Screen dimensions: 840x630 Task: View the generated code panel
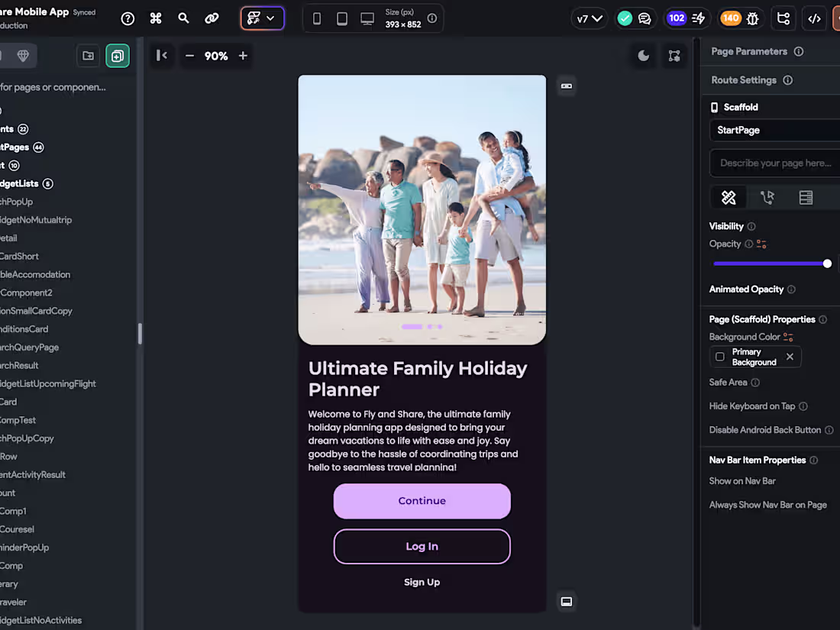pyautogui.click(x=814, y=18)
